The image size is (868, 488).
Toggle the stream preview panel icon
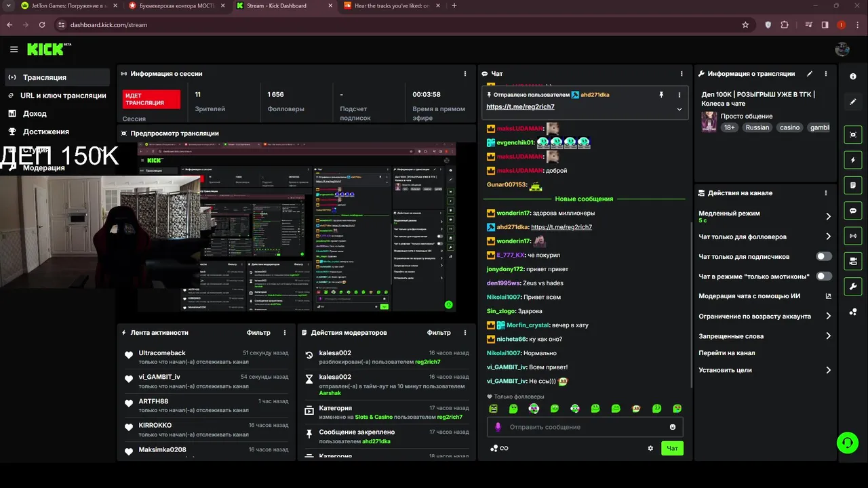click(853, 135)
